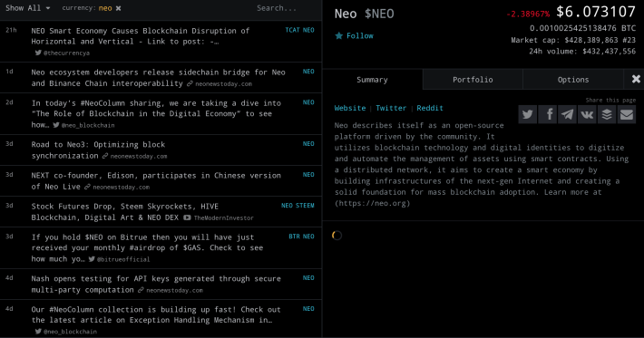Open Stock Futures Drop Steem Skyrockets video
644x338 pixels.
click(125, 212)
